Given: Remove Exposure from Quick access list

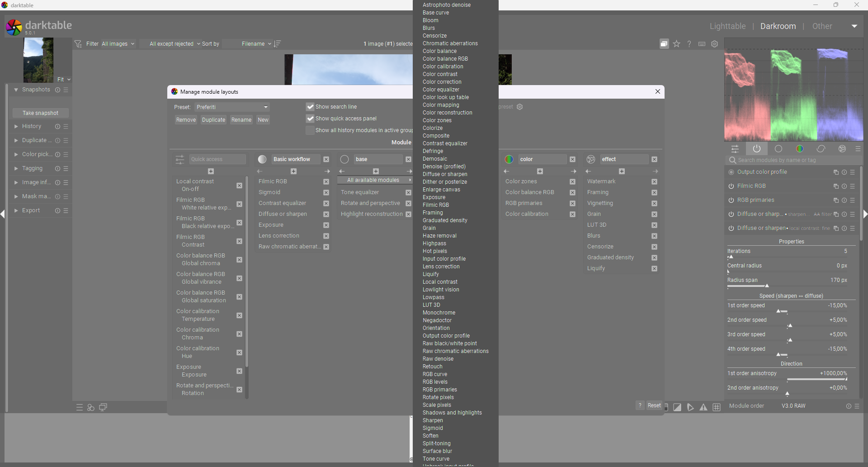Looking at the screenshot, I should point(239,371).
